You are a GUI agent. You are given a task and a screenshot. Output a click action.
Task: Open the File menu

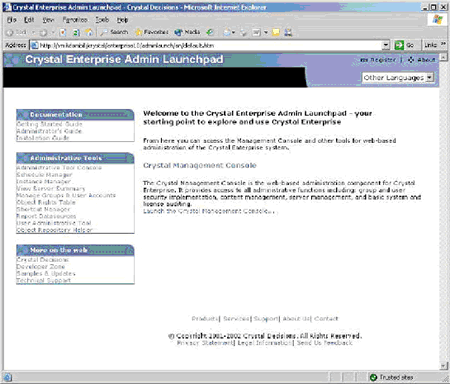[x=12, y=20]
